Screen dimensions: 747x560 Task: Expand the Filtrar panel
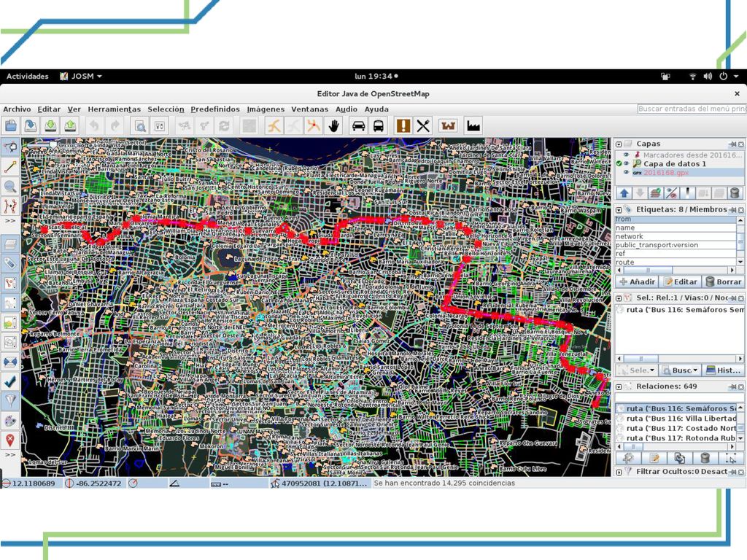coord(619,472)
